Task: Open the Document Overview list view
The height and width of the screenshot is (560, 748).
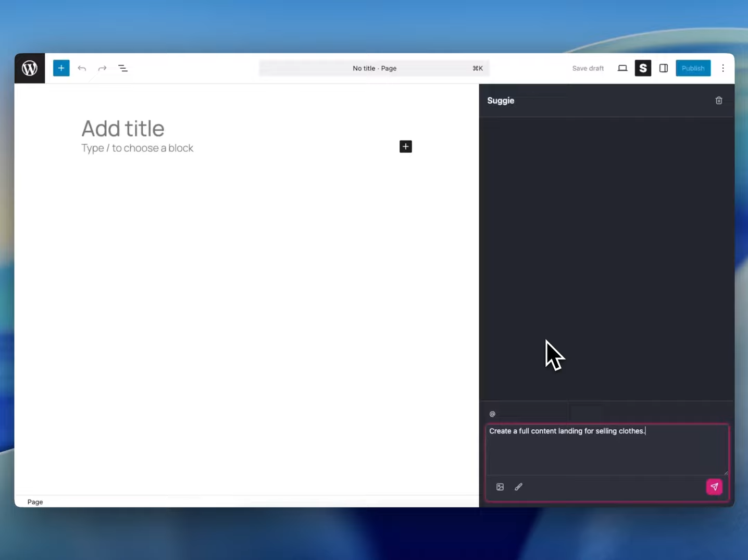Action: coord(122,68)
